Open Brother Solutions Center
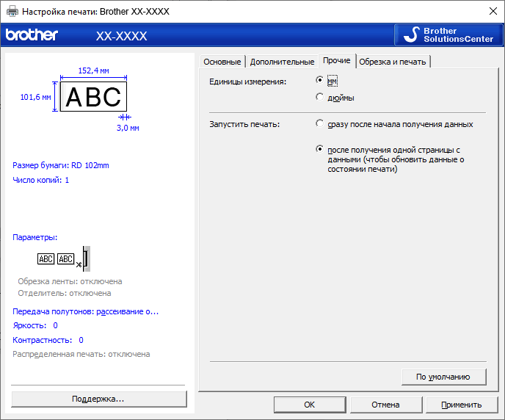Image resolution: width=505 pixels, height=420 pixels. 447,35
